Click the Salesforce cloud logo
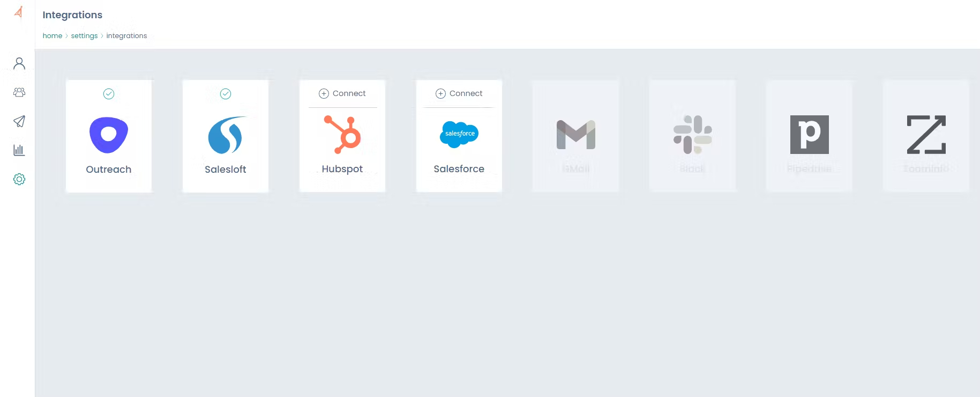This screenshot has width=980, height=397. pos(459,134)
